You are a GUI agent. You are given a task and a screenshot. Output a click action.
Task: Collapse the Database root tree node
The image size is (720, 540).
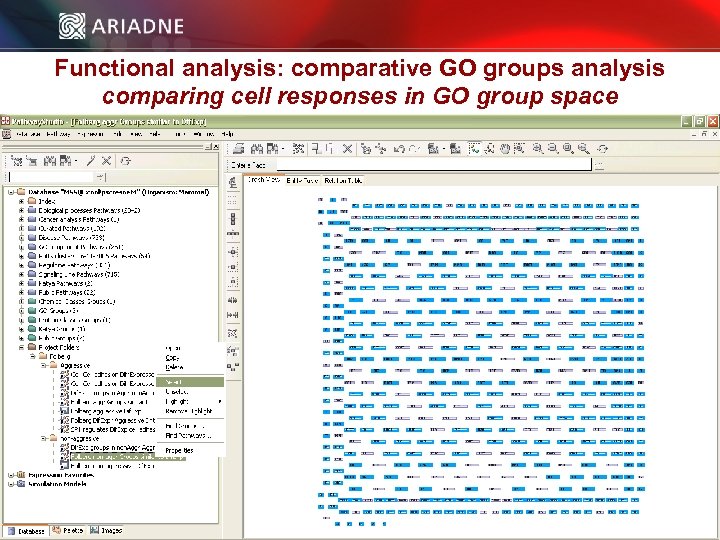coord(11,192)
